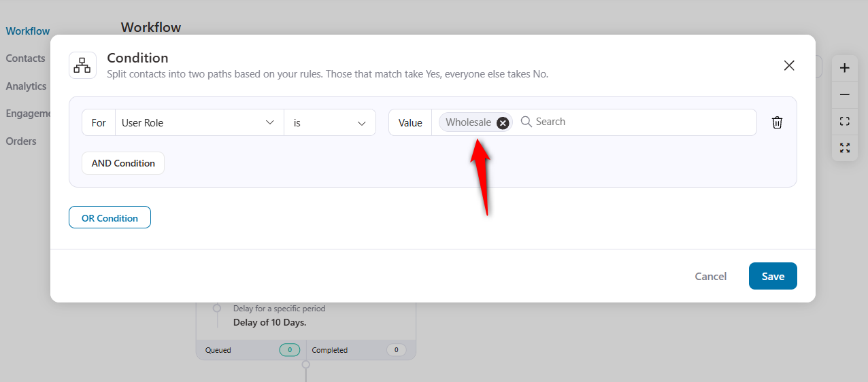
Task: Focus the value Search input
Action: (x=636, y=122)
